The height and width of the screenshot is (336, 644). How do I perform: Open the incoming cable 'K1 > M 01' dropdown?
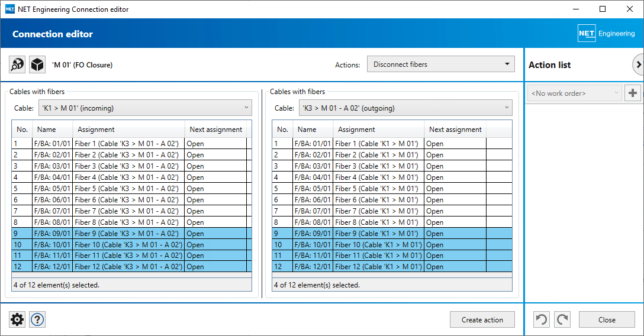145,108
